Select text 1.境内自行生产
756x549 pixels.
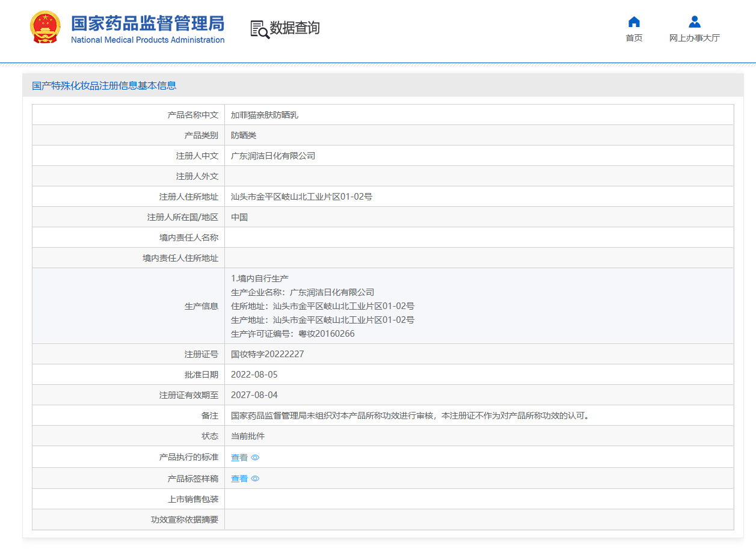click(x=260, y=278)
